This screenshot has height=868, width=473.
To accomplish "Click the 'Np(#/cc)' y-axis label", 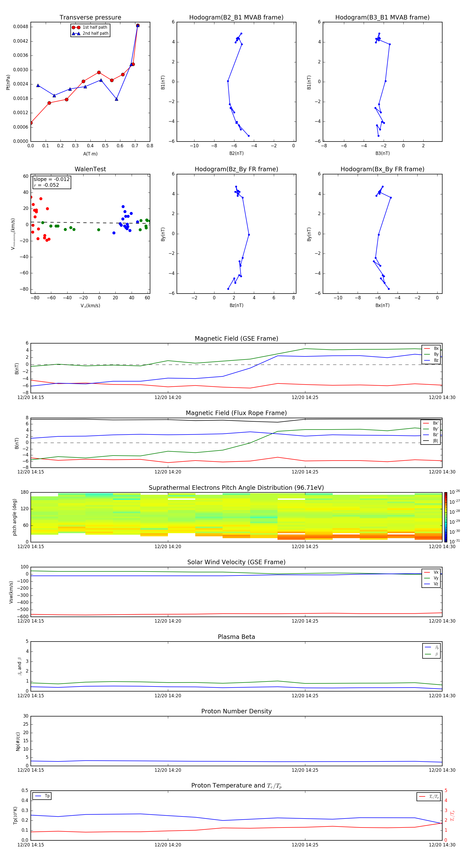I will pos(18,741).
